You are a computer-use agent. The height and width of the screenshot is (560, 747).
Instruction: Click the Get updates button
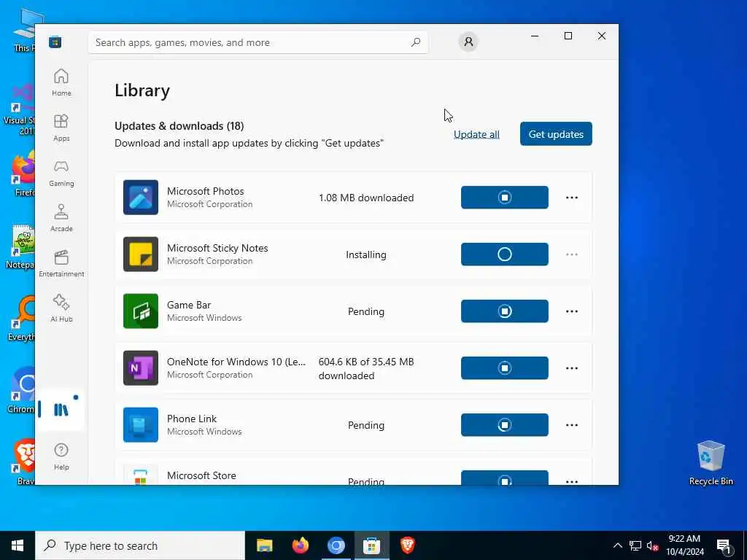click(556, 134)
